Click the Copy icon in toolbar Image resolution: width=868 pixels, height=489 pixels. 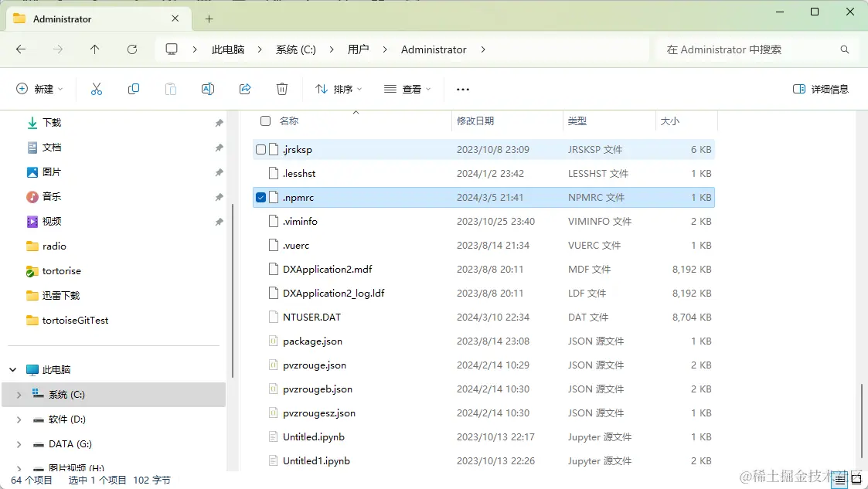coord(134,89)
